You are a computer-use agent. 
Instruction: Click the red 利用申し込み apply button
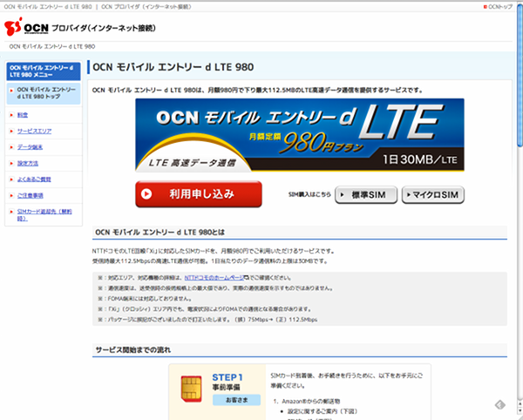(199, 194)
